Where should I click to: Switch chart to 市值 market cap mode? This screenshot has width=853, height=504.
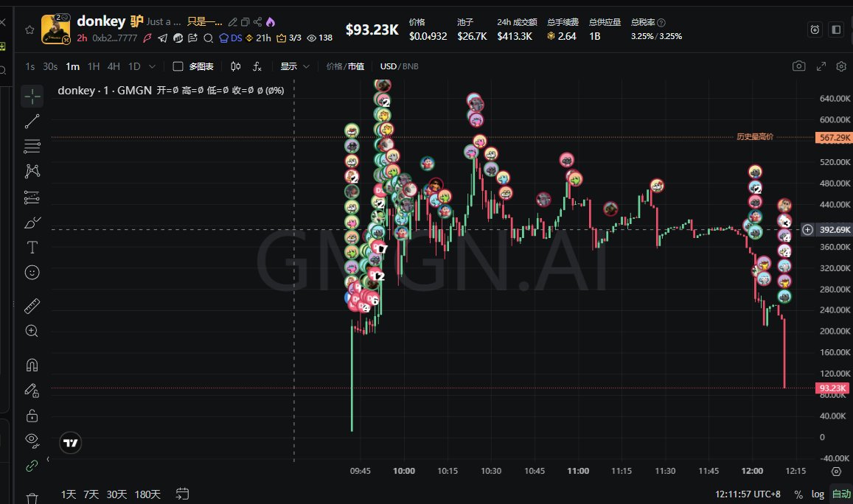pos(356,66)
